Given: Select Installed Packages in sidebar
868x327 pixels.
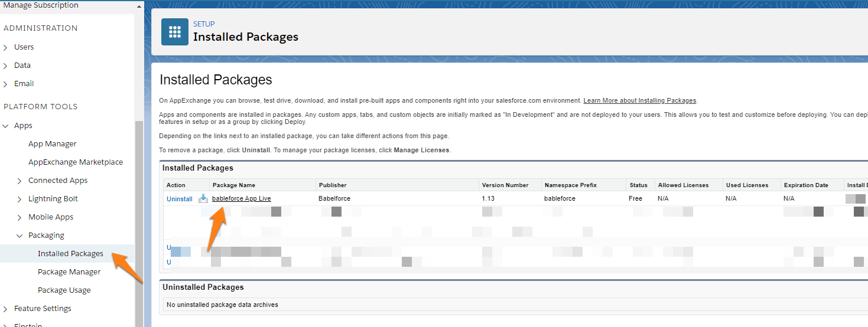Looking at the screenshot, I should pyautogui.click(x=70, y=254).
